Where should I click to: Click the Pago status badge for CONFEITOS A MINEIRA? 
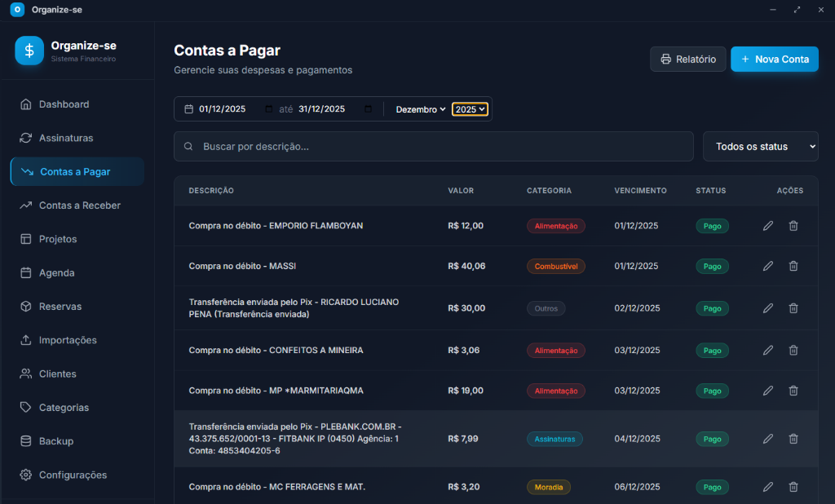click(711, 350)
